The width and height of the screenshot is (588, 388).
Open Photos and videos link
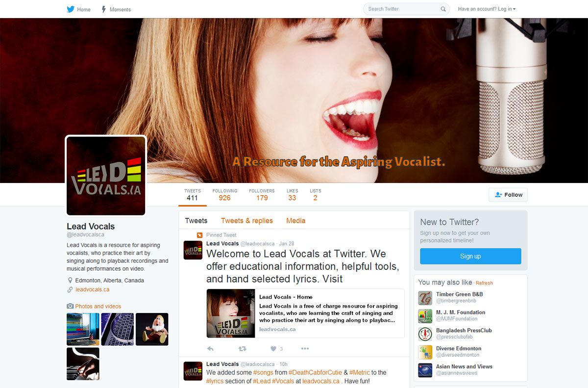coord(98,307)
